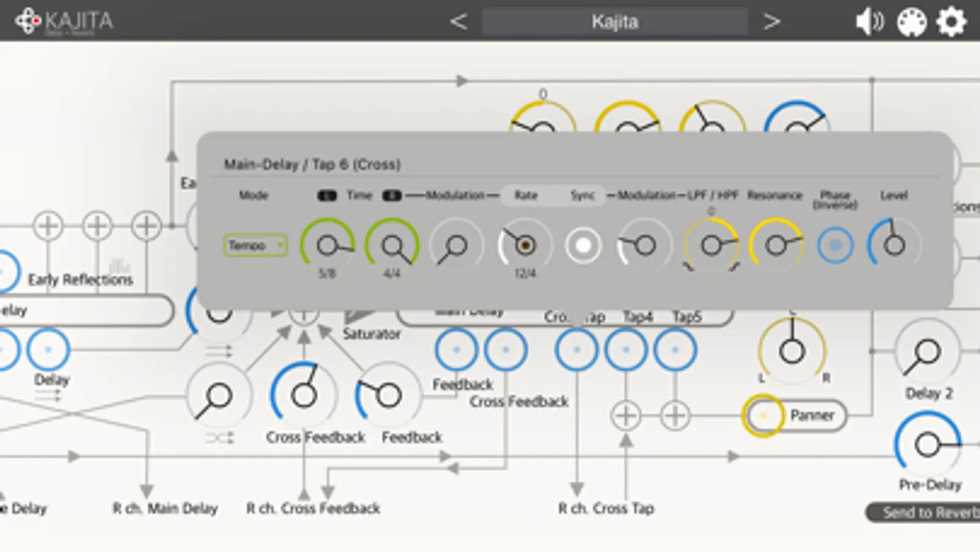Image resolution: width=980 pixels, height=552 pixels.
Task: Click the Feedback knob
Action: (x=388, y=396)
